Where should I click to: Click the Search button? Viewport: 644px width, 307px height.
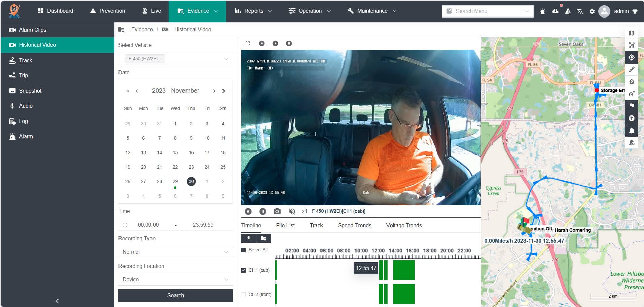coord(175,295)
